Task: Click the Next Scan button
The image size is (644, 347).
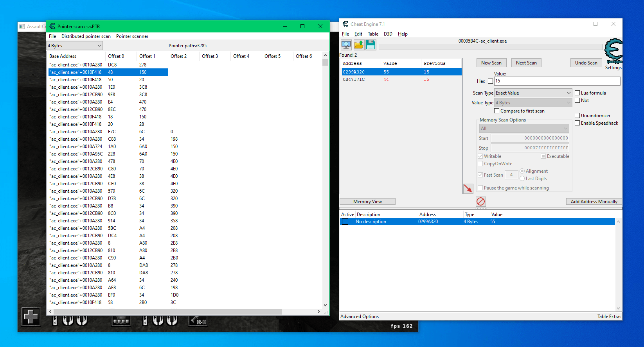Action: click(526, 63)
